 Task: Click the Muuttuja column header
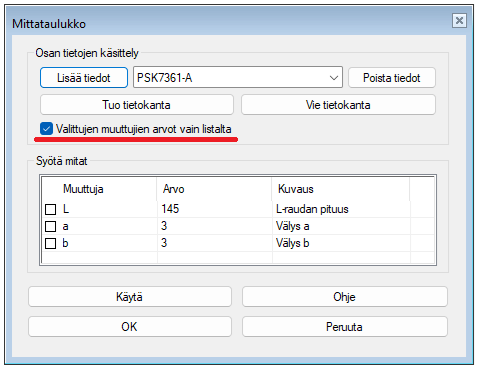point(99,189)
